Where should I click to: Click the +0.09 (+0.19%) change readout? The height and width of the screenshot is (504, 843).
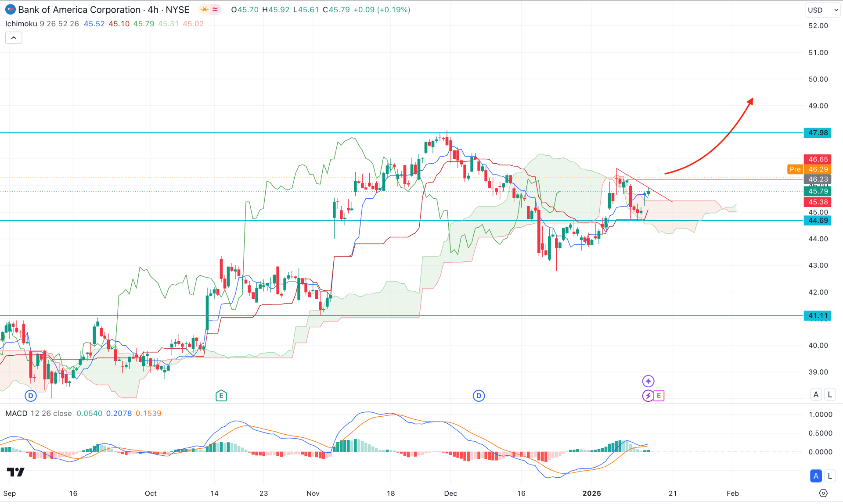(x=382, y=10)
